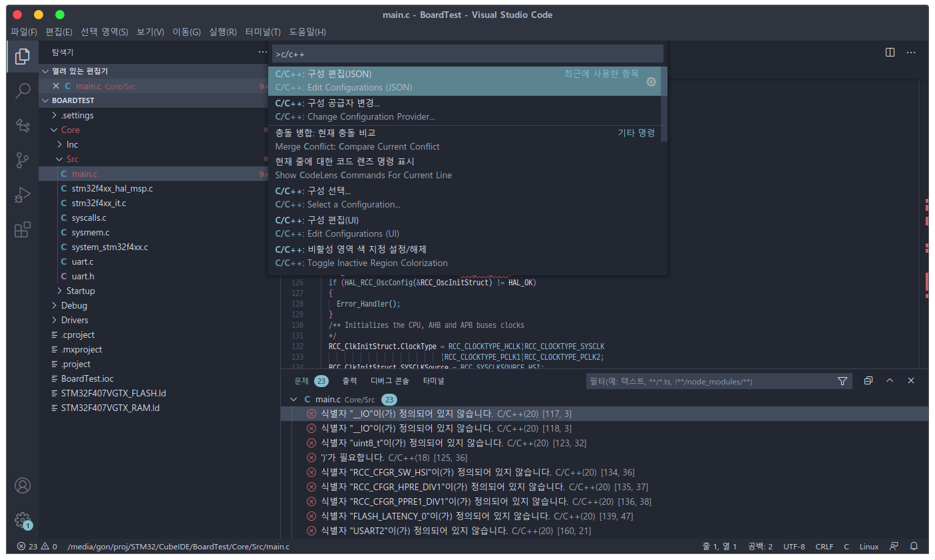The height and width of the screenshot is (560, 935).
Task: Click the command palette list scrollbar
Action: click(x=664, y=104)
